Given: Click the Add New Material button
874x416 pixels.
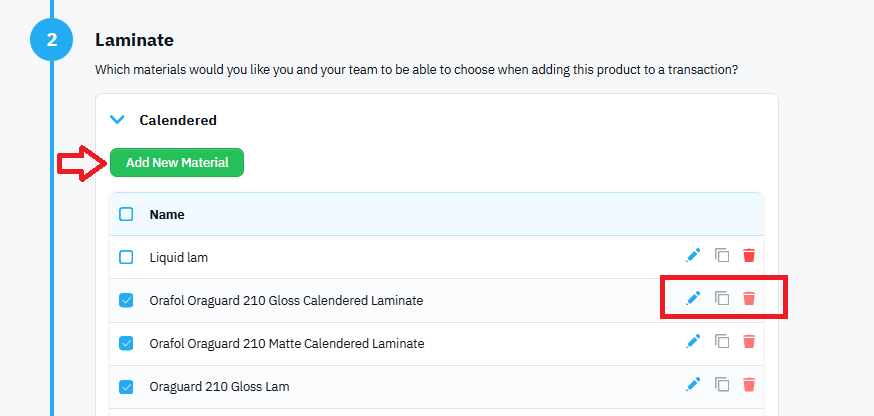Looking at the screenshot, I should (177, 162).
